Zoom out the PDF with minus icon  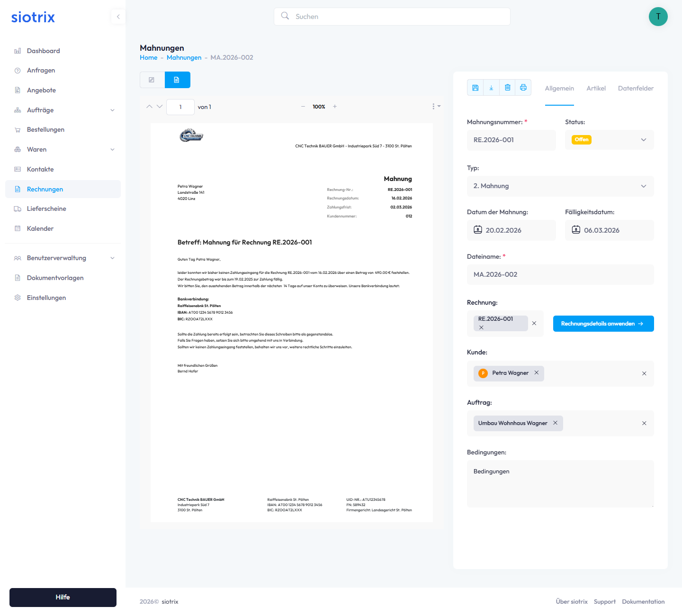tap(303, 107)
